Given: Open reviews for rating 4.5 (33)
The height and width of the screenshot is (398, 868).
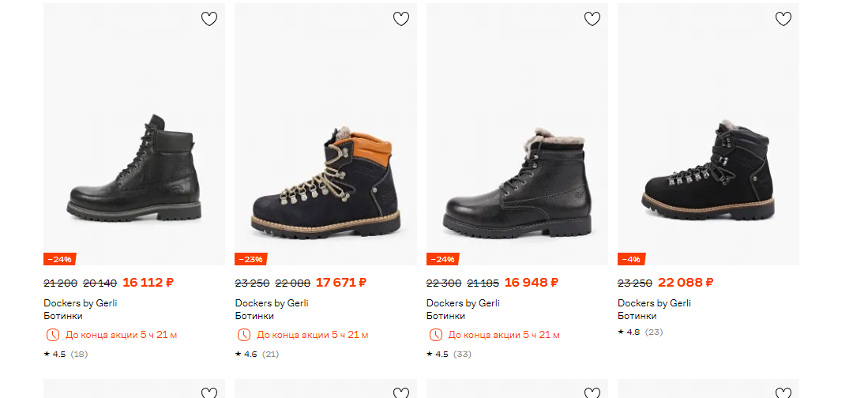Looking at the screenshot, I should point(449,355).
